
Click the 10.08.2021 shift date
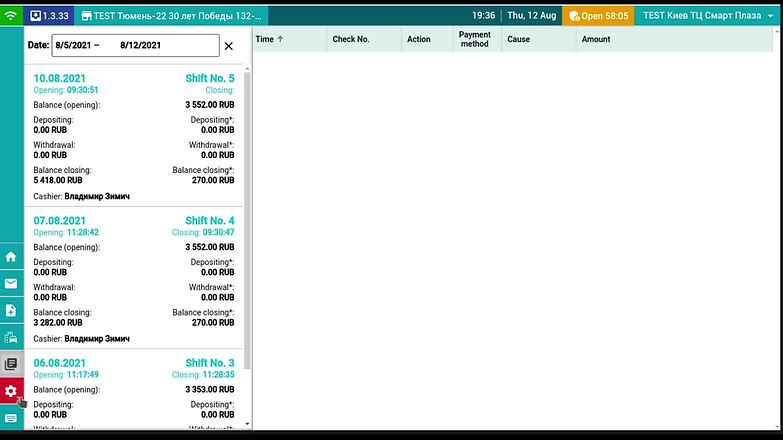pyautogui.click(x=59, y=78)
